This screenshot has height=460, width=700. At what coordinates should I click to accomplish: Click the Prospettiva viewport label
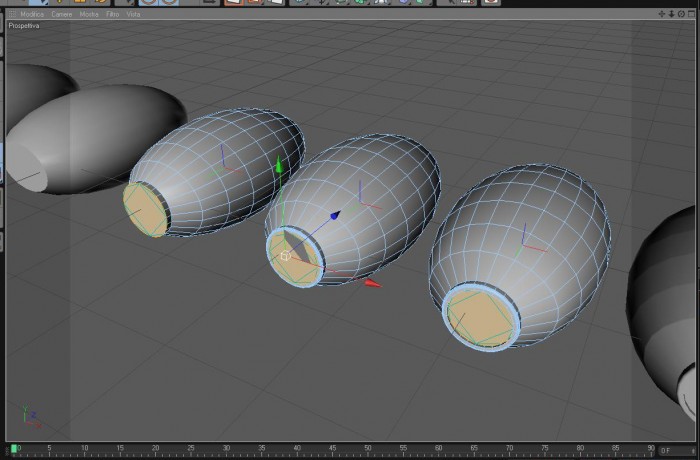(24, 26)
